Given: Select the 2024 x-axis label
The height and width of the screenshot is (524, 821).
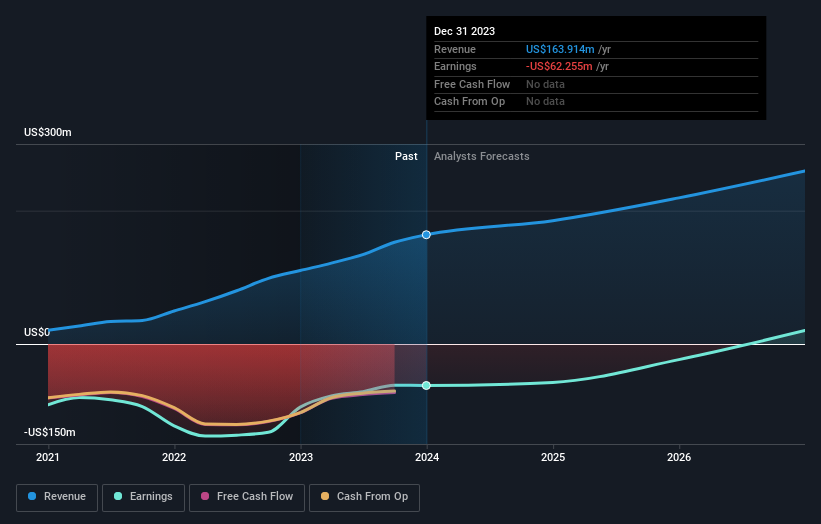Looking at the screenshot, I should coord(427,457).
